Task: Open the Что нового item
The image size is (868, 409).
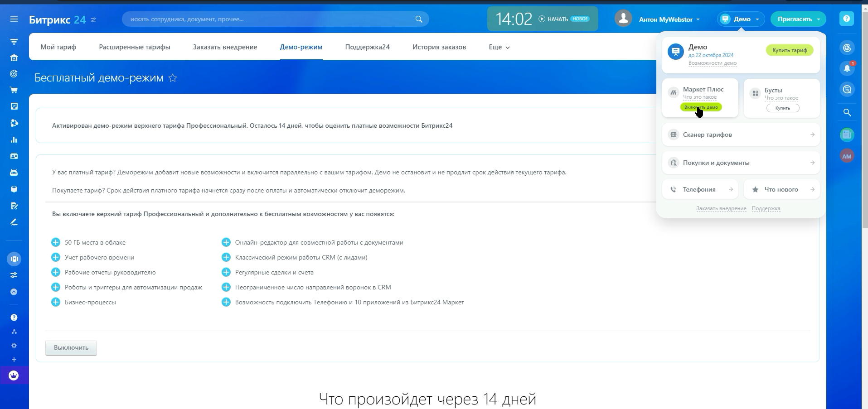Action: pyautogui.click(x=781, y=189)
